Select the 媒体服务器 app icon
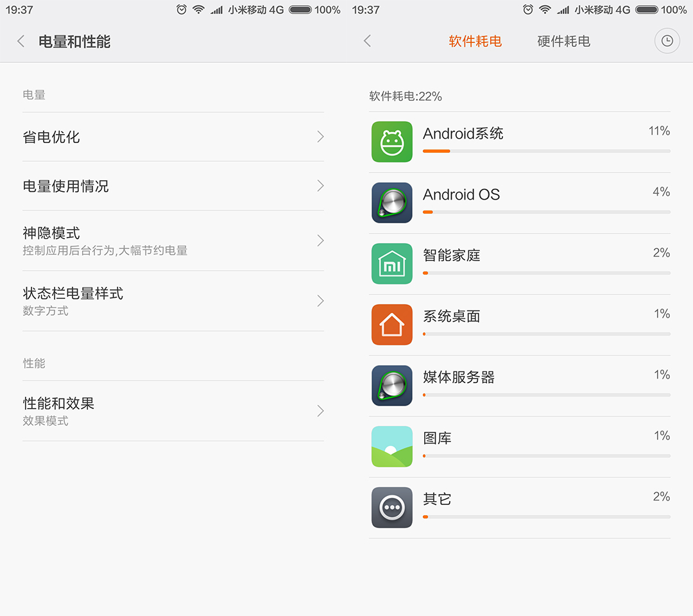 (392, 386)
